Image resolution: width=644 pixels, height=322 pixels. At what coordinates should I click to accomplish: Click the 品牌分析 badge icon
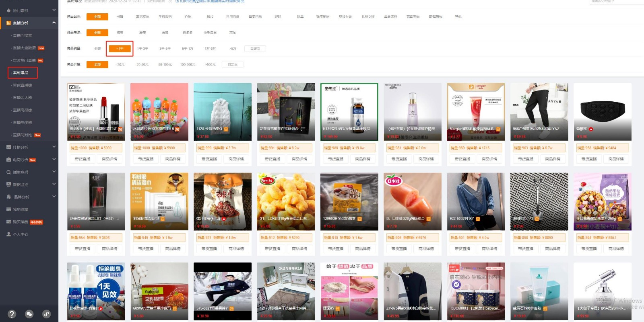(x=8, y=197)
